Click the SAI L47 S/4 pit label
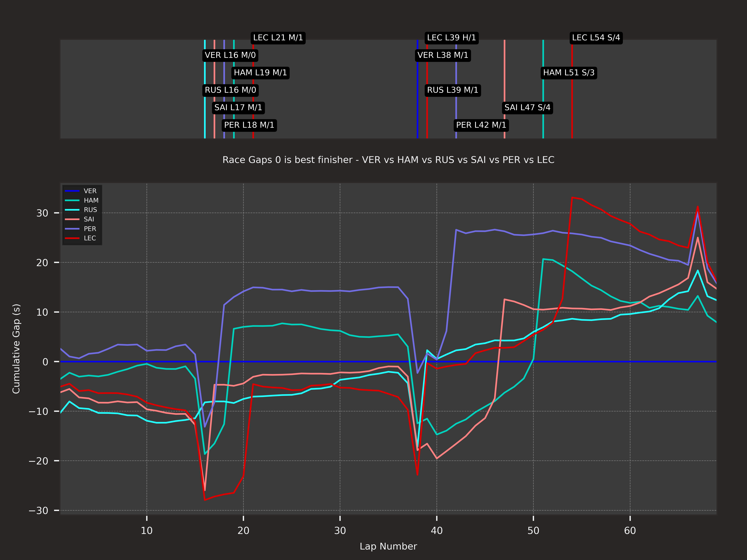Image resolution: width=747 pixels, height=560 pixels. click(x=527, y=108)
